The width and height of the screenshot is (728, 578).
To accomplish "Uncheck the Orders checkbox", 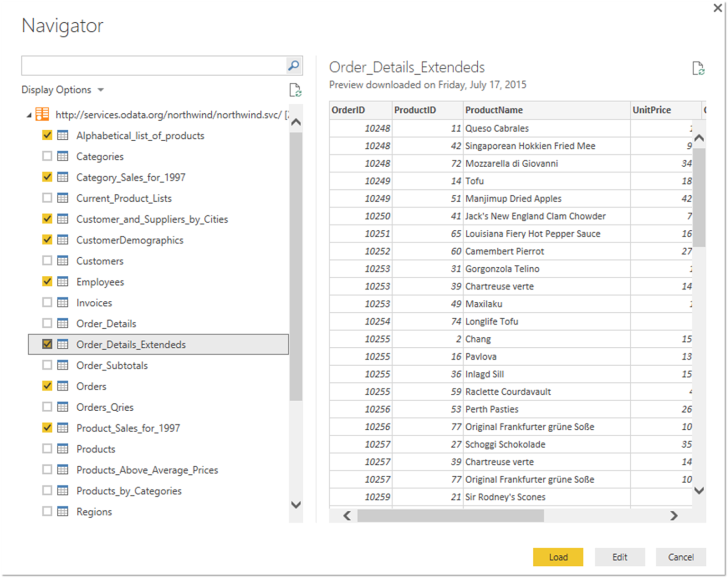I will tap(47, 386).
